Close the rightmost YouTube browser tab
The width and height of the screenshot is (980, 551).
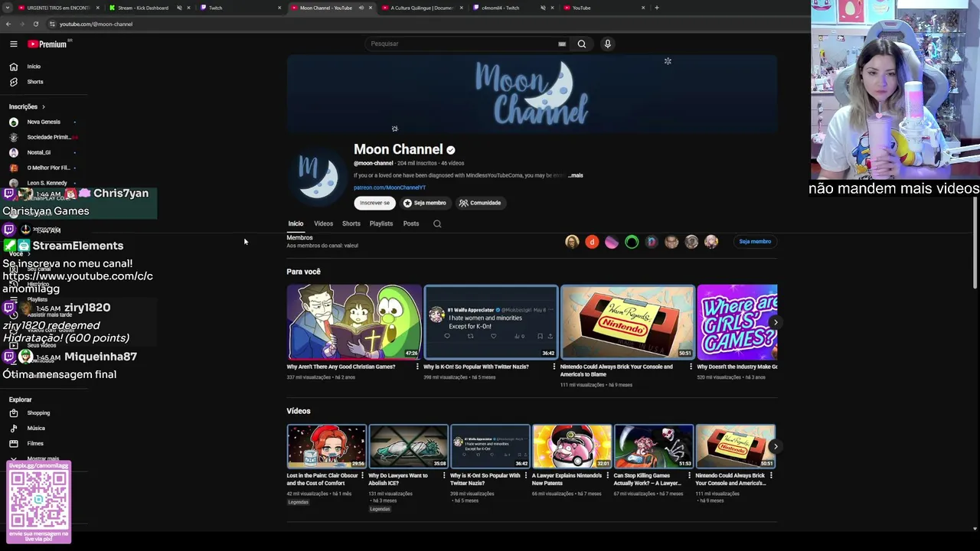click(643, 8)
